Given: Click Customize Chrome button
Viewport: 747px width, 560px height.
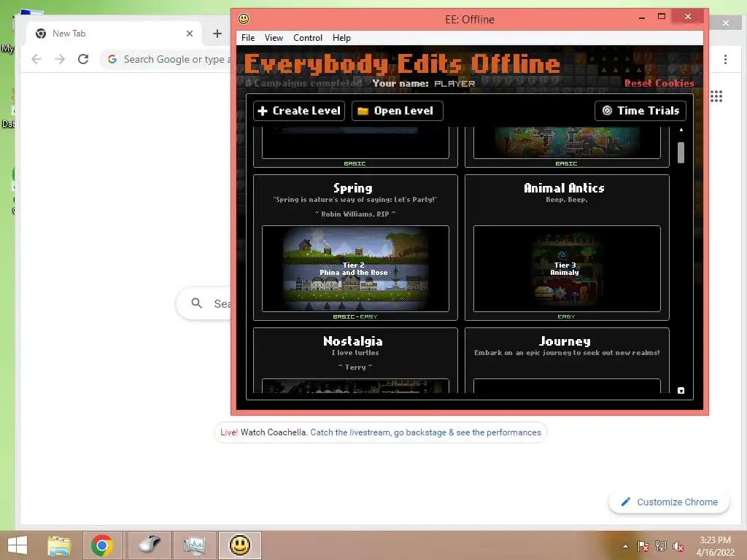Looking at the screenshot, I should point(669,502).
